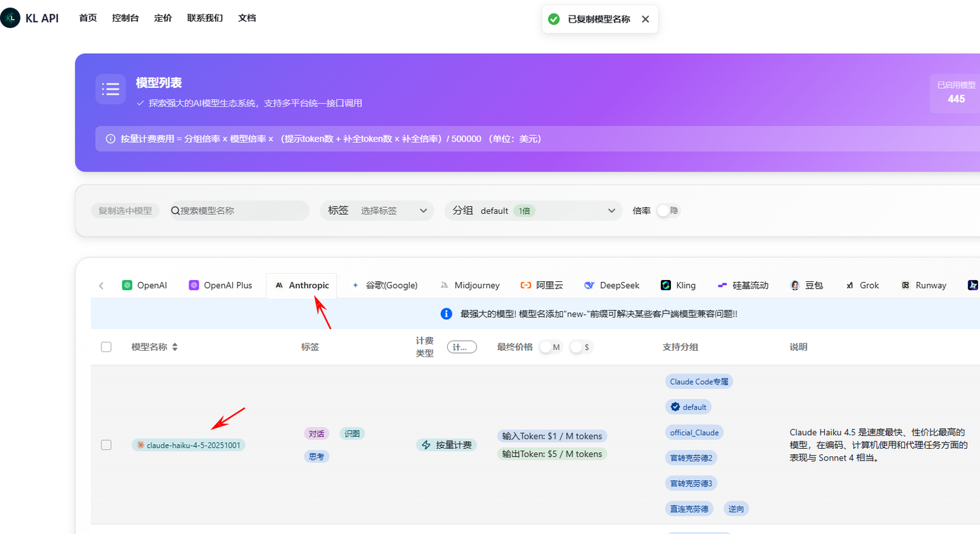Click the 复制选中模型 button
980x534 pixels.
pos(125,210)
